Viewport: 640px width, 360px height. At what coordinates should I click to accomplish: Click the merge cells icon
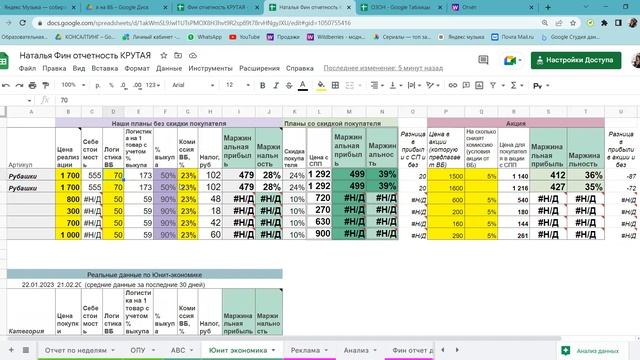point(350,85)
